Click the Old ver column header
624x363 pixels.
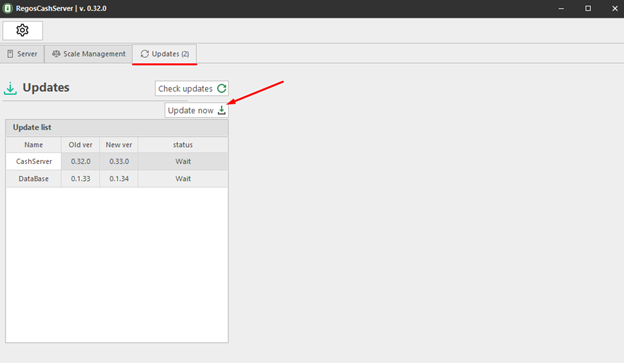pyautogui.click(x=80, y=145)
